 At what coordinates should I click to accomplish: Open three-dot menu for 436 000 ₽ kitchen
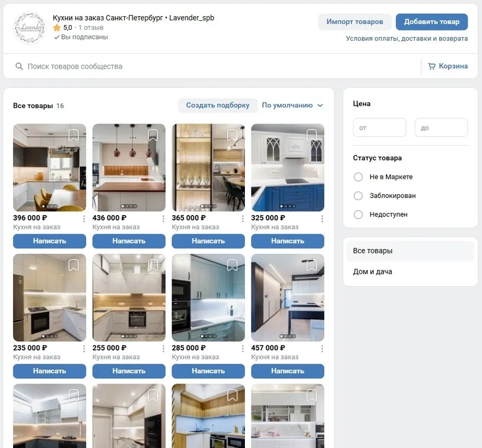(163, 219)
